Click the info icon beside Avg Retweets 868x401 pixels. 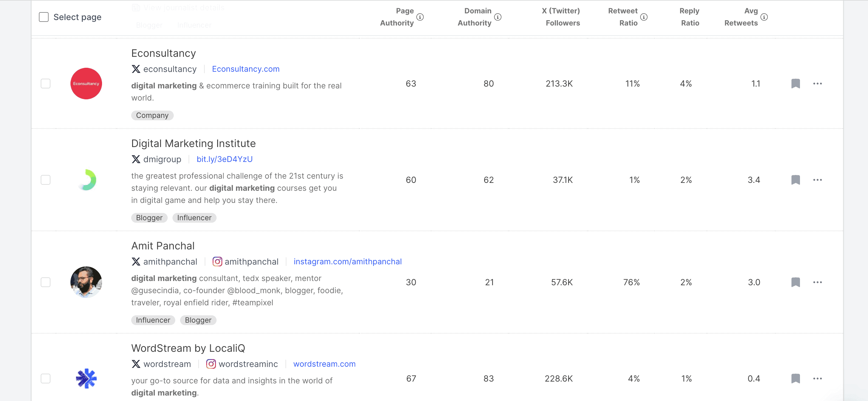[764, 18]
